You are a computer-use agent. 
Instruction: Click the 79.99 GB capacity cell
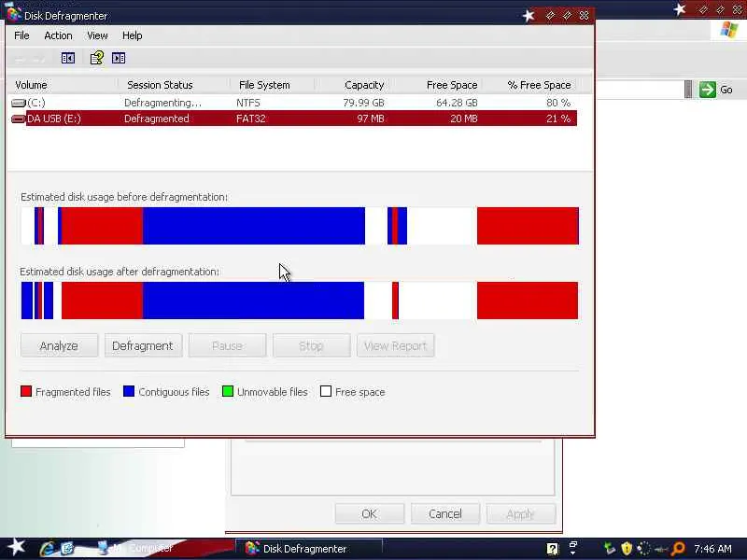coord(363,103)
